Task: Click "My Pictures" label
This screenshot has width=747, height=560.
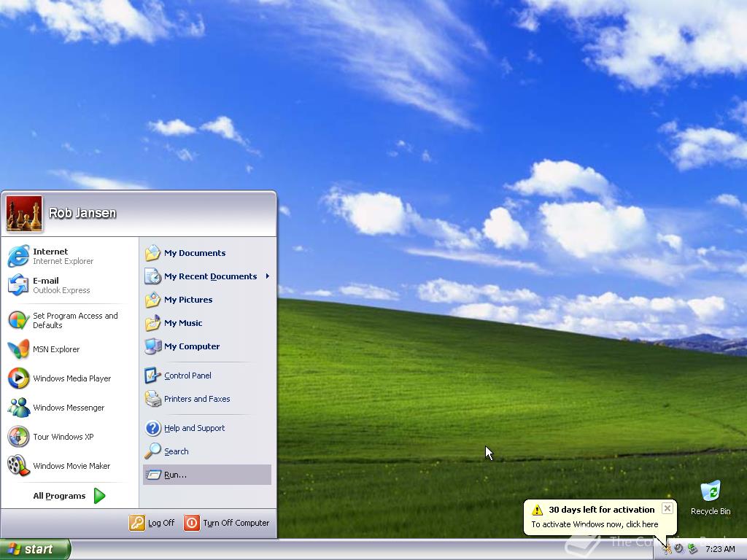Action: [x=188, y=300]
